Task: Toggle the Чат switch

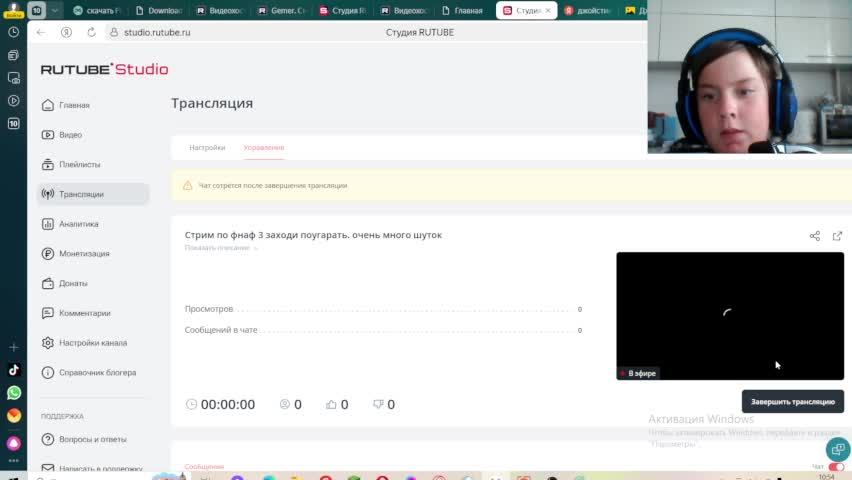Action: click(836, 467)
